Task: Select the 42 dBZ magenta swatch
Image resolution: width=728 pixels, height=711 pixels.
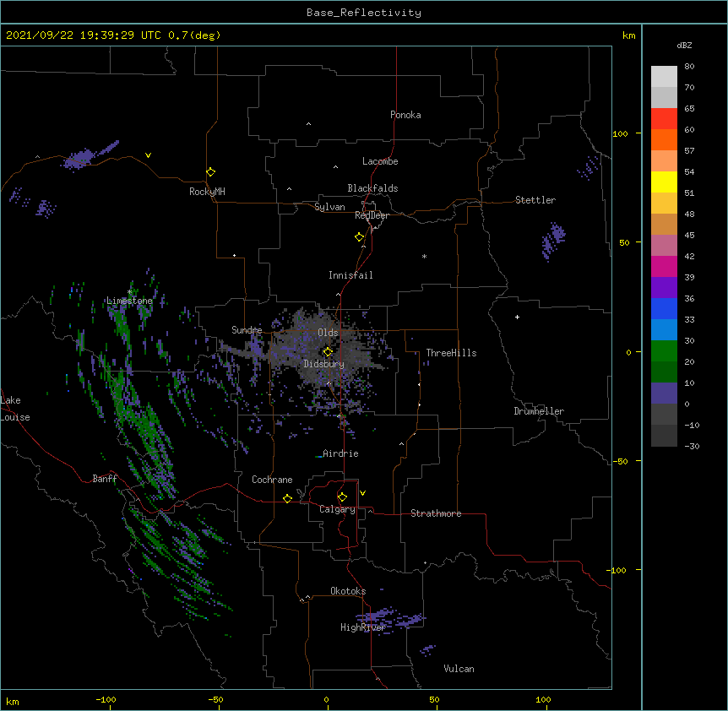Action: (x=664, y=266)
